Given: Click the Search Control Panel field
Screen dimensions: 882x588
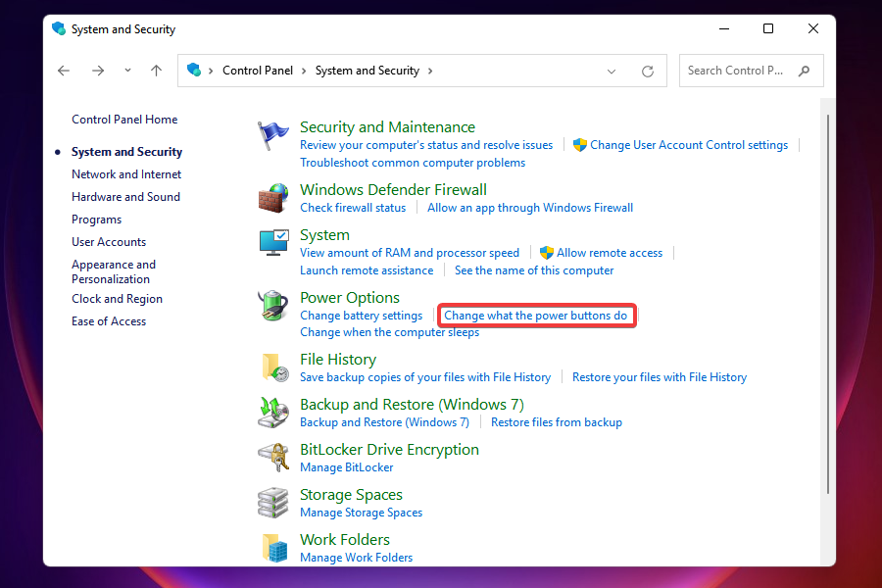Looking at the screenshot, I should [x=751, y=71].
